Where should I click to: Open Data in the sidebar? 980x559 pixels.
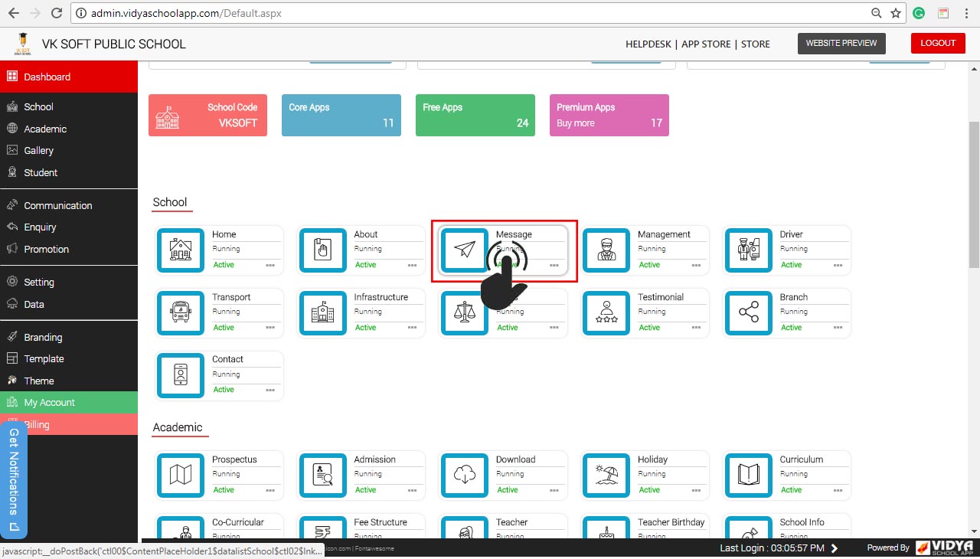click(69, 304)
